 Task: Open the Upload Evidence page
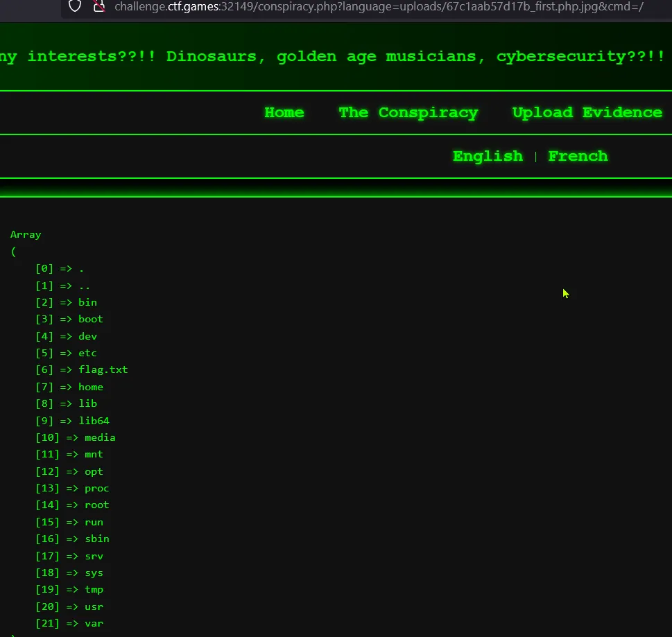tap(587, 112)
